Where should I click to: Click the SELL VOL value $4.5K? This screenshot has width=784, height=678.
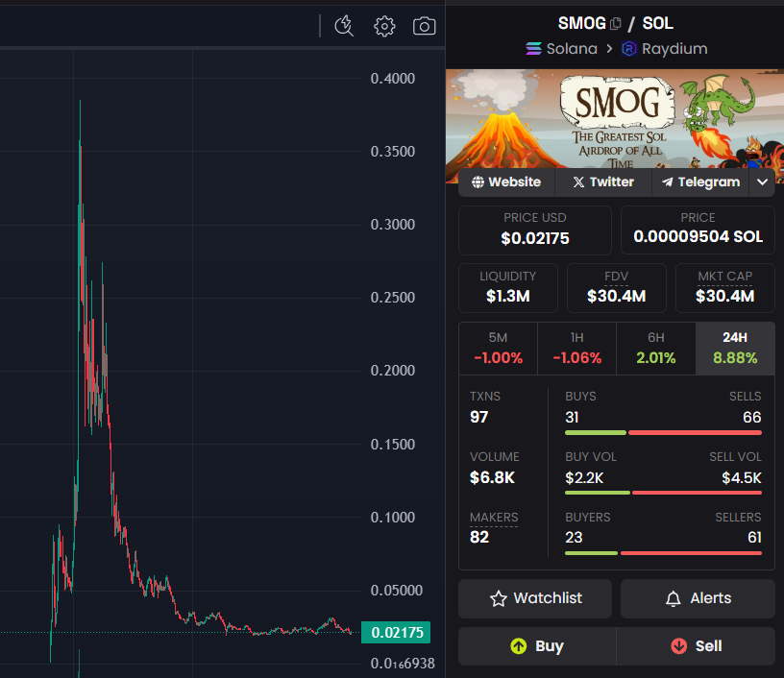[x=741, y=477]
